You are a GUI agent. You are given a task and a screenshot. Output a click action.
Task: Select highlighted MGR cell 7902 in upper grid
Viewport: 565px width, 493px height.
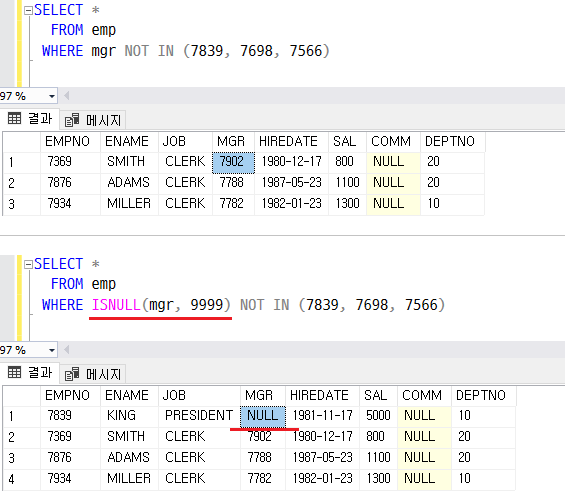click(233, 163)
